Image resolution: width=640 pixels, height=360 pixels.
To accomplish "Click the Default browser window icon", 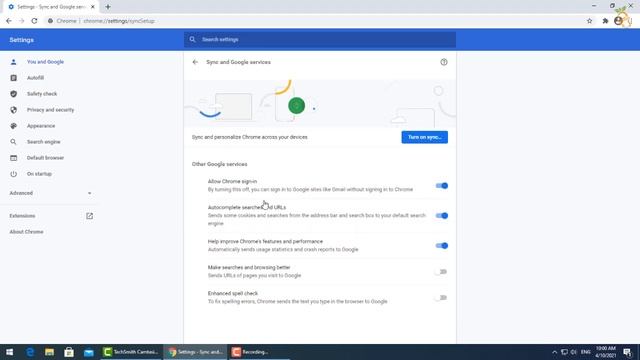I will tap(13, 158).
